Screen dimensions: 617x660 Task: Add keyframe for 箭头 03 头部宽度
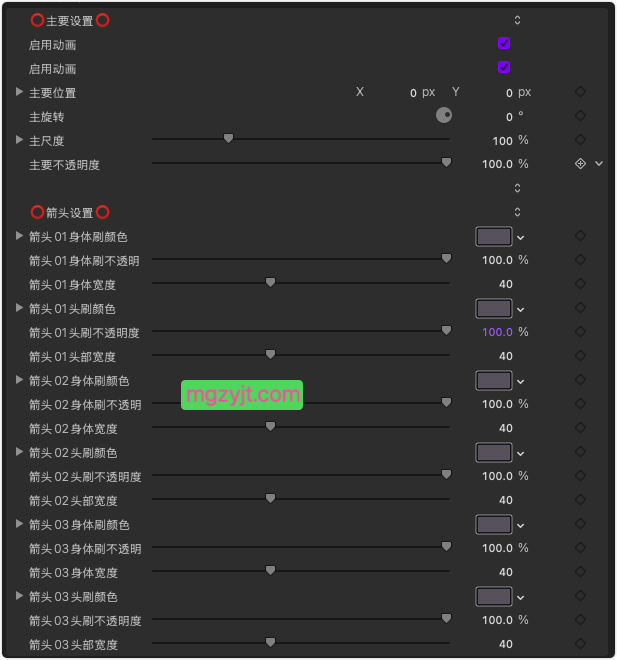point(580,644)
